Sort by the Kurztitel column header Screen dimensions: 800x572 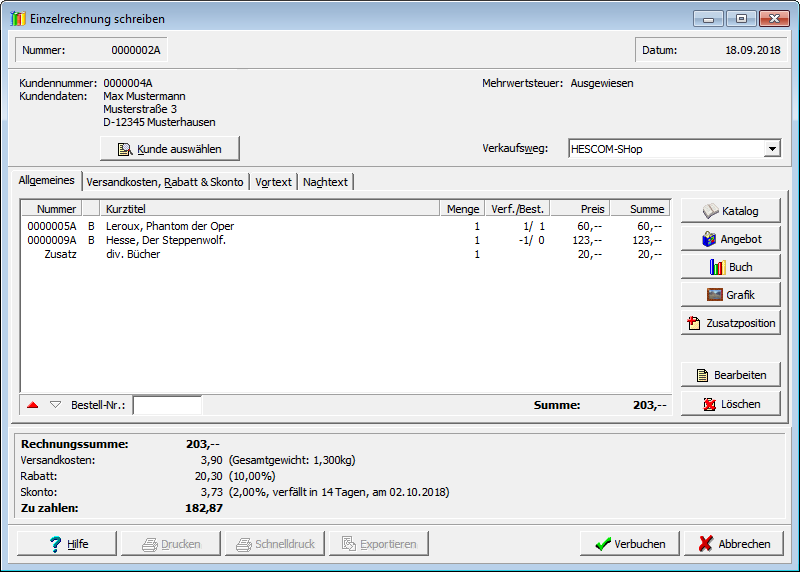270,209
